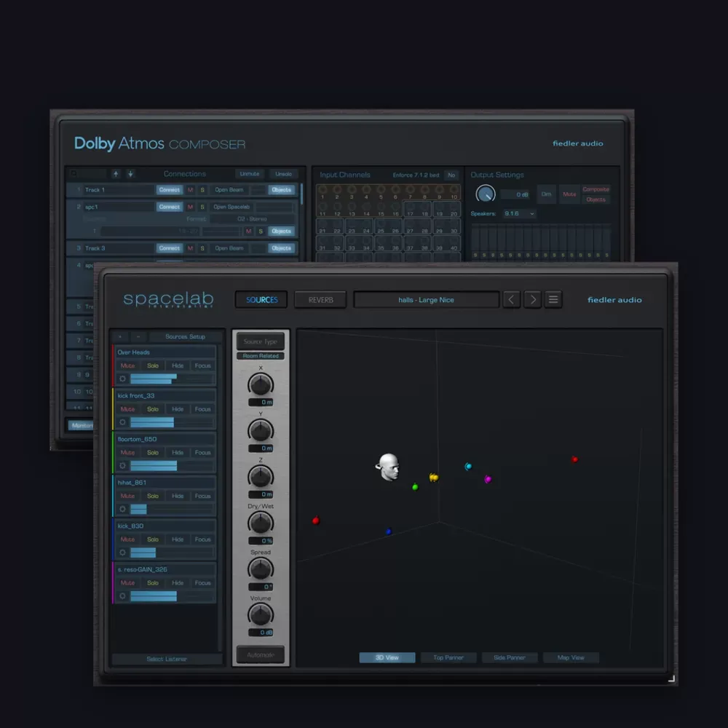Focus the hihat_861 source
The image size is (728, 728).
(x=203, y=496)
